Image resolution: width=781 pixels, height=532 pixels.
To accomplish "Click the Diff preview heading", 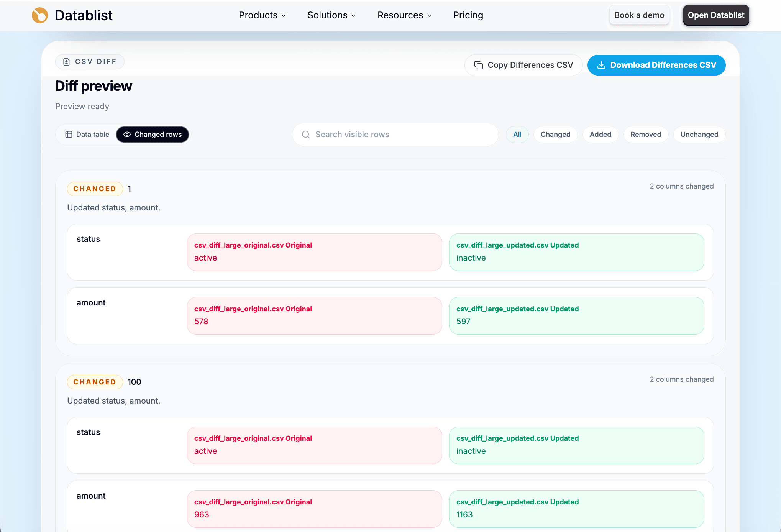I will [94, 86].
